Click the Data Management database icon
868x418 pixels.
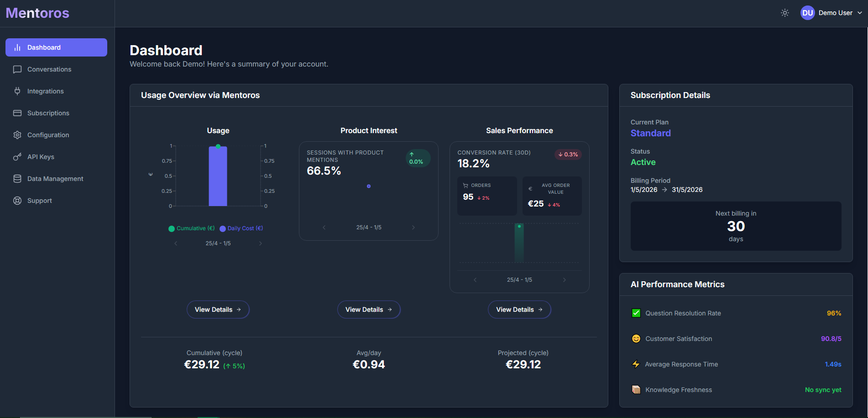click(17, 179)
